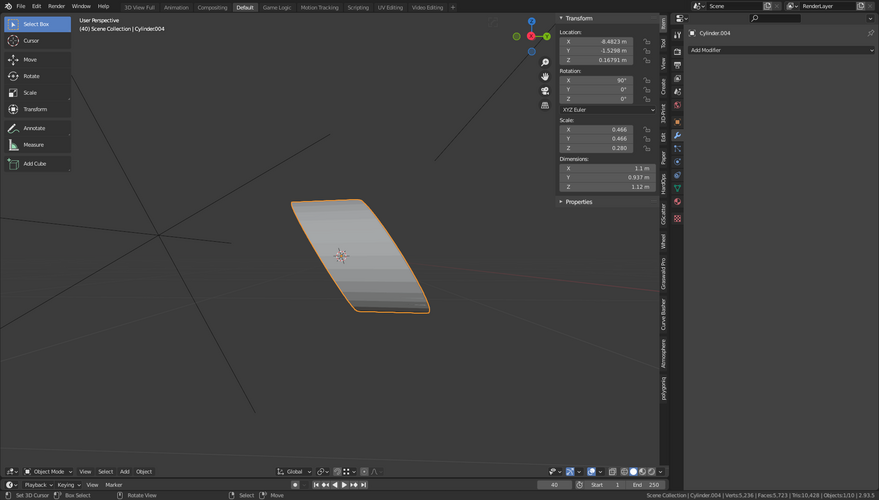Click the Marker menu in timeline
This screenshot has width=879, height=500.
pyautogui.click(x=114, y=485)
